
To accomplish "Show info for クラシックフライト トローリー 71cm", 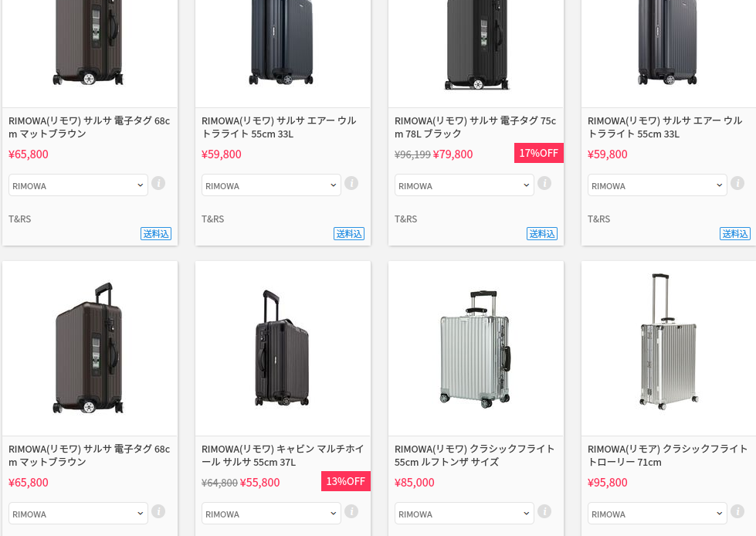I will pos(737,512).
